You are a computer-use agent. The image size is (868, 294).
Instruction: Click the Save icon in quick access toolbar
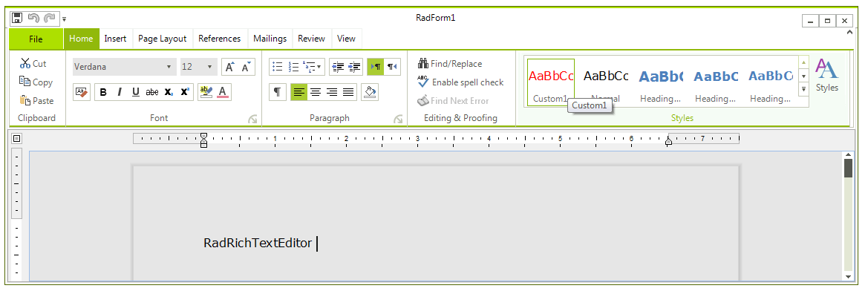17,18
